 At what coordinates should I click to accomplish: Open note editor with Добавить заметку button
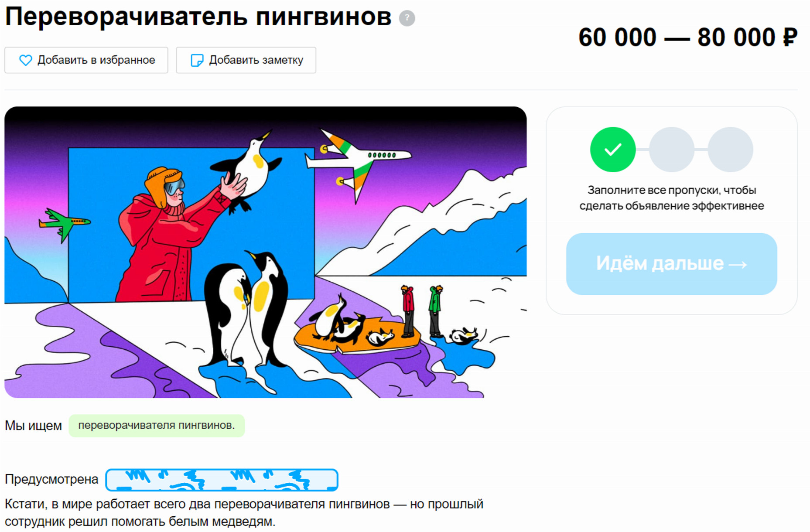(x=246, y=60)
